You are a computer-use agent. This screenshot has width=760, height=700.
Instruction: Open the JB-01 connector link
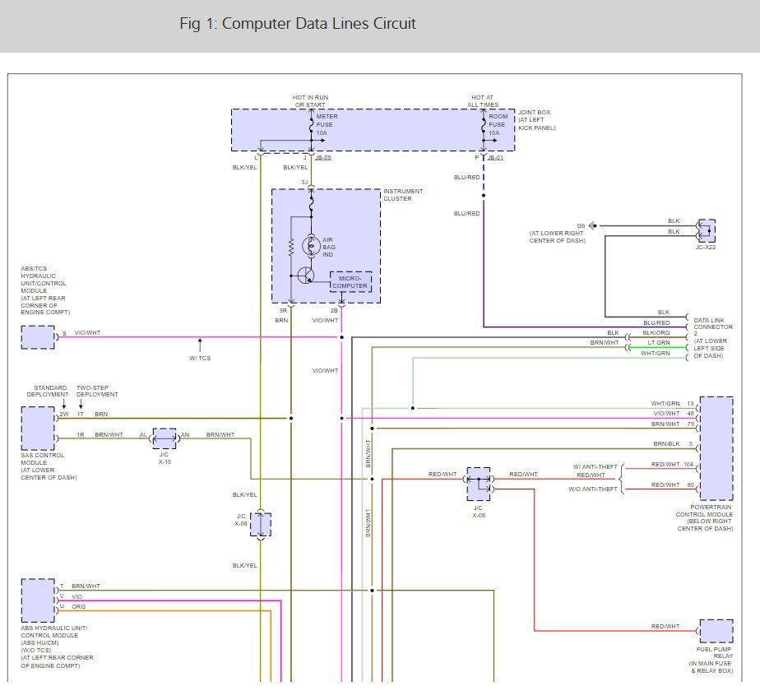point(495,157)
